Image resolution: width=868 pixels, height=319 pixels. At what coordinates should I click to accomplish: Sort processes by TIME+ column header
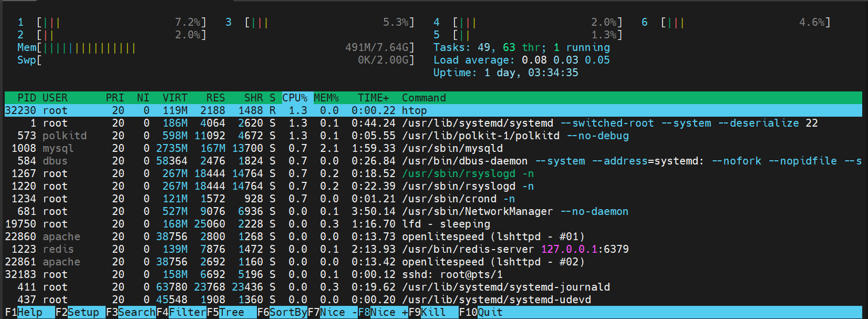373,98
